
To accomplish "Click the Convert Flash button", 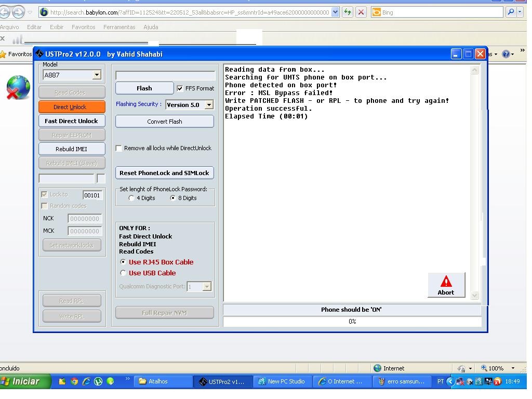I will click(x=165, y=122).
